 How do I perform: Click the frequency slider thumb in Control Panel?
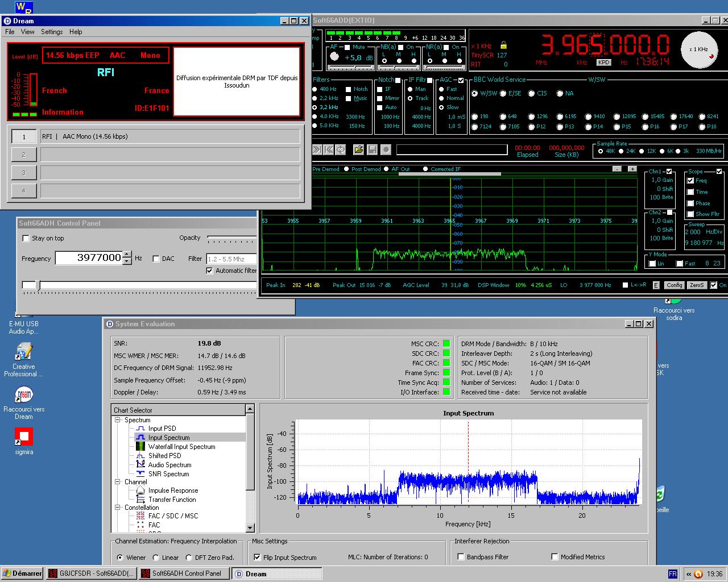[x=38, y=285]
